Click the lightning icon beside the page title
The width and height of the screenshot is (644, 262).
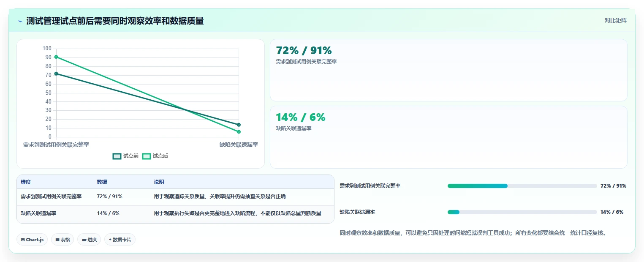pos(20,21)
